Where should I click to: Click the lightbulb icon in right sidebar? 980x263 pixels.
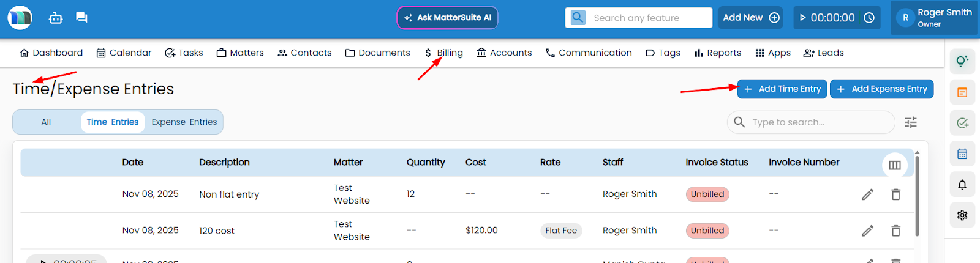[962, 61]
